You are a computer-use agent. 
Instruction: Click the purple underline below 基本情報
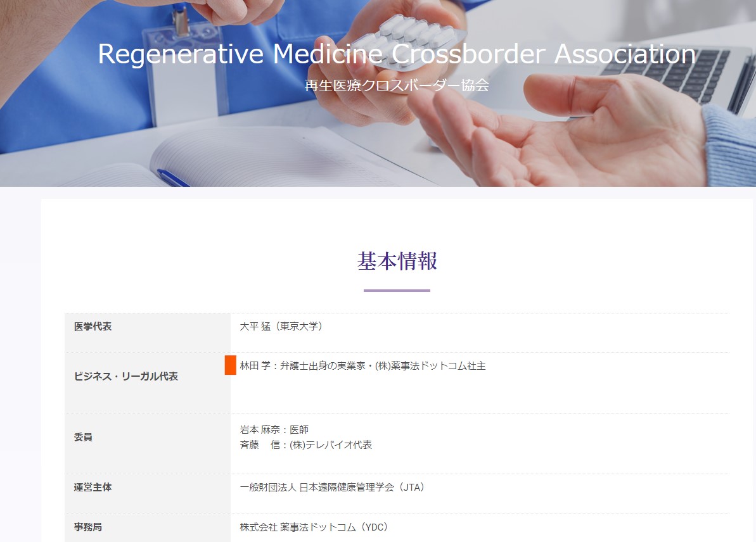(397, 291)
